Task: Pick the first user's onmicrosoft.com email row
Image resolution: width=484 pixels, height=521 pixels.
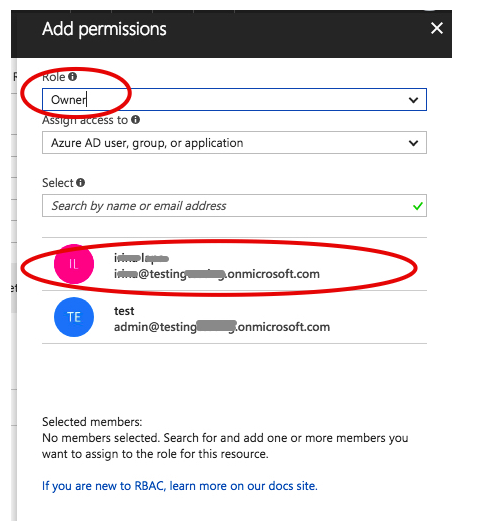Action: (x=217, y=274)
